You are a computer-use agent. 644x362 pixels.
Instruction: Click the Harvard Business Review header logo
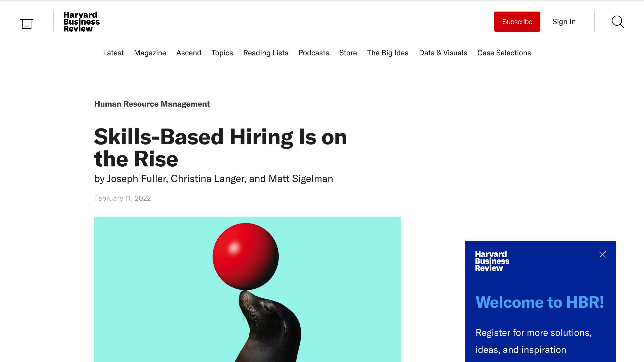(82, 22)
